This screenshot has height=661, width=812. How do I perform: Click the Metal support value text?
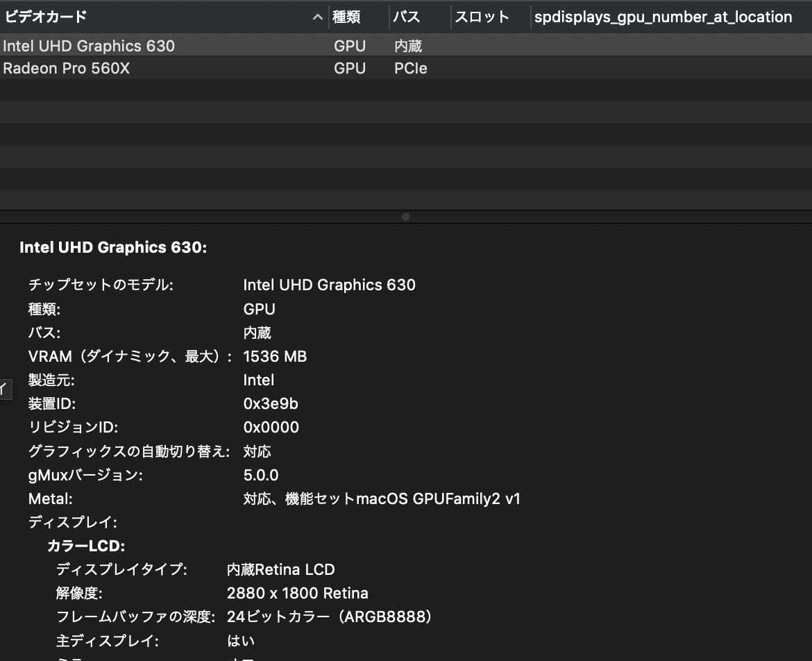coord(382,499)
